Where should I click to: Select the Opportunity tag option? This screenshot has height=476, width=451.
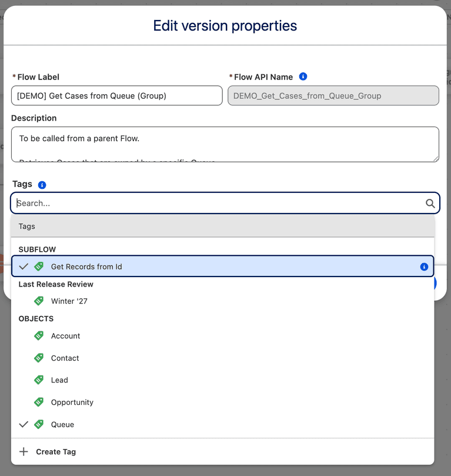223,402
